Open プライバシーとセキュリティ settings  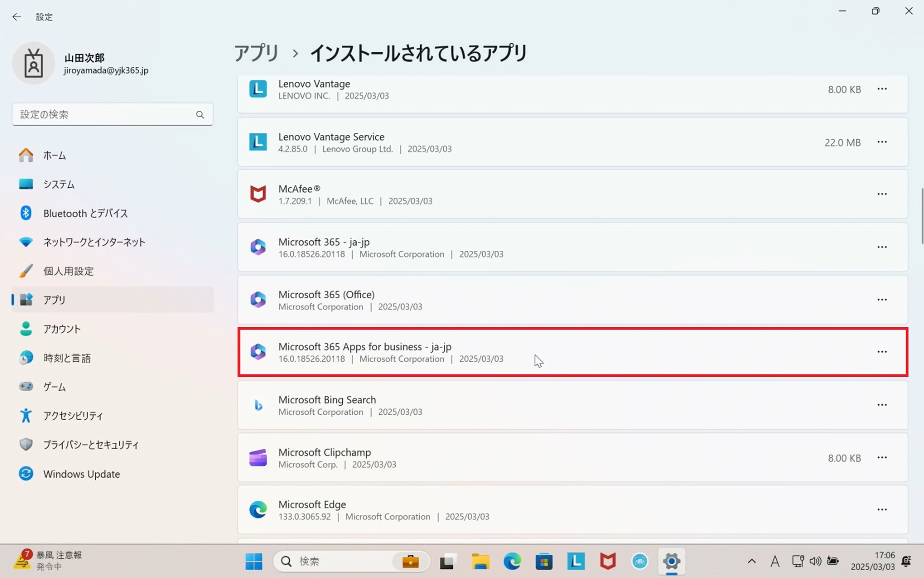point(112,445)
